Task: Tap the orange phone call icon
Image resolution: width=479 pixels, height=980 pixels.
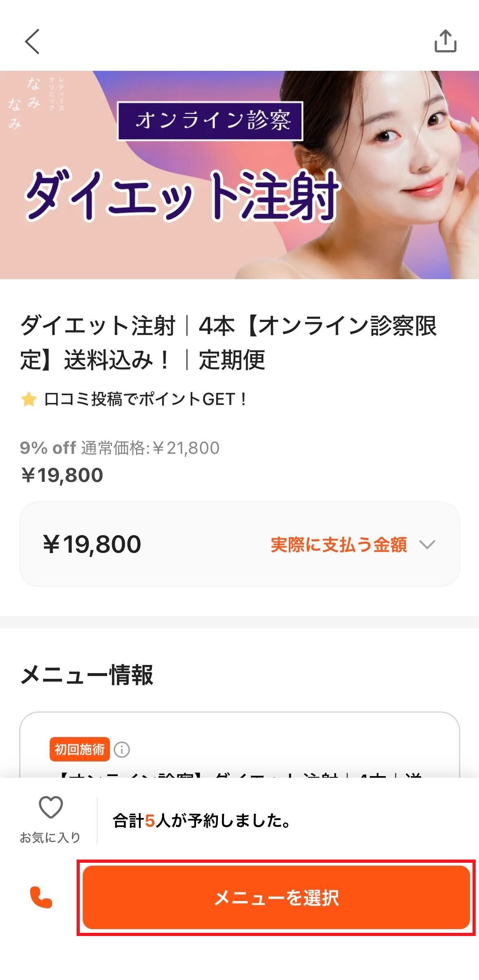Action: click(x=41, y=897)
